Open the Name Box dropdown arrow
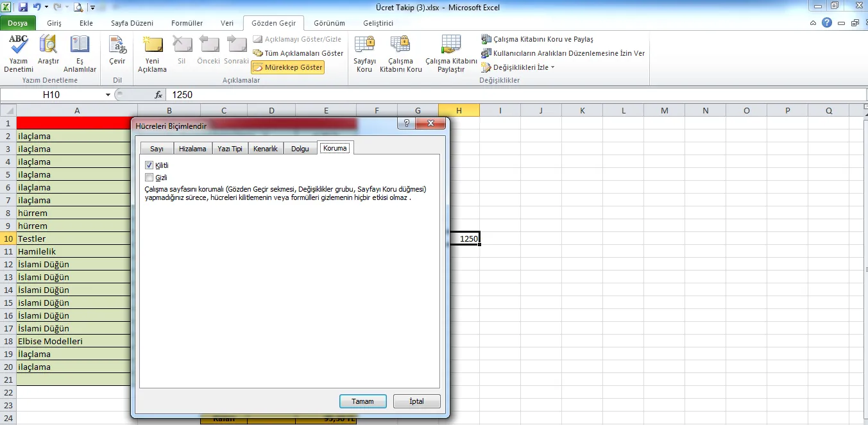 click(x=108, y=95)
